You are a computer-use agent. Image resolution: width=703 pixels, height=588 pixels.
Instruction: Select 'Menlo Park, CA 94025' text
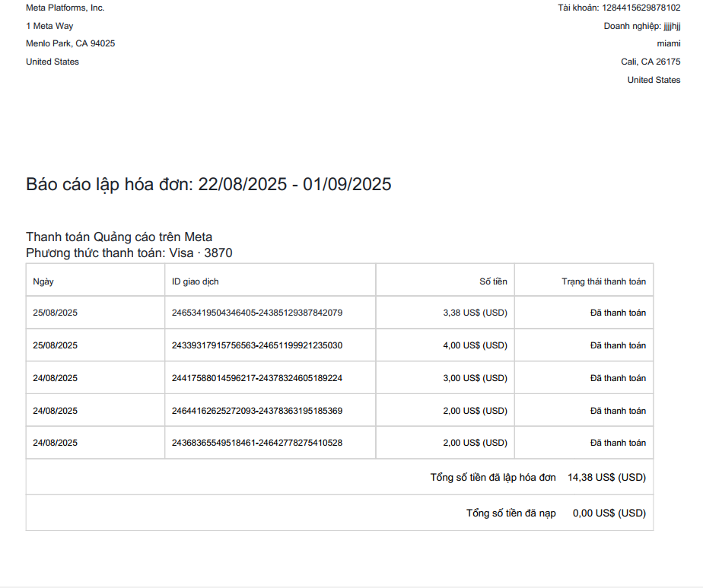pos(71,43)
